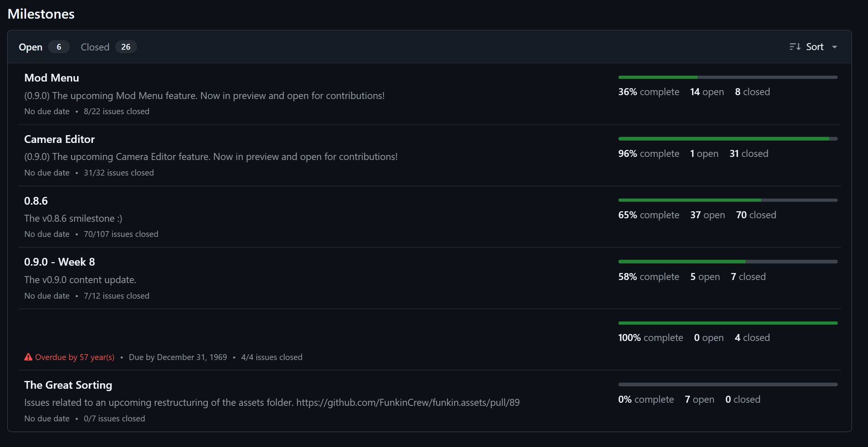Click 7 open for The Great Sorting
868x447 pixels.
coord(699,400)
